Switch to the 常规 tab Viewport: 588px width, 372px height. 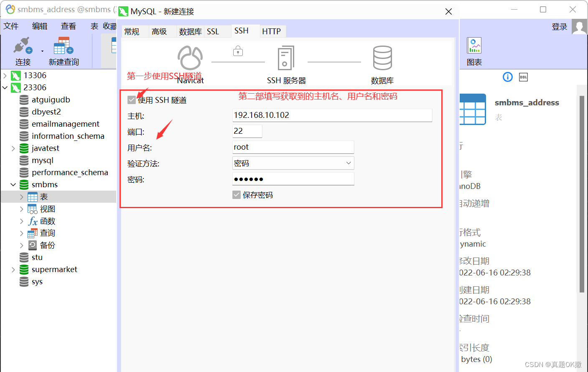(131, 31)
